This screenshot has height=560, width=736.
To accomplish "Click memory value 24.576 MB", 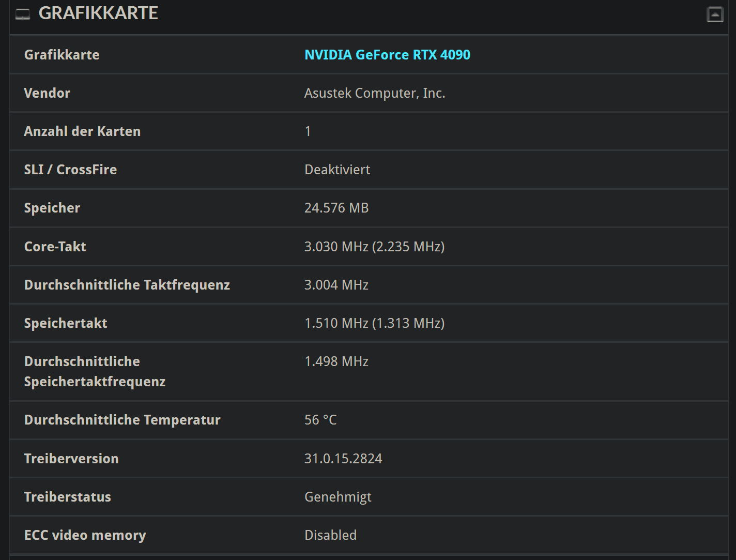I will tap(336, 208).
